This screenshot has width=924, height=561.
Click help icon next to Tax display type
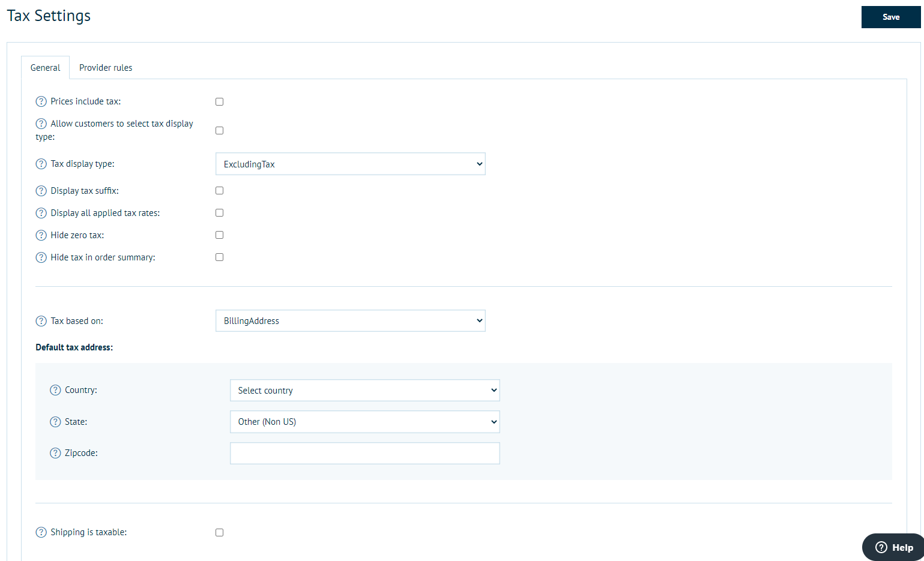pos(41,164)
